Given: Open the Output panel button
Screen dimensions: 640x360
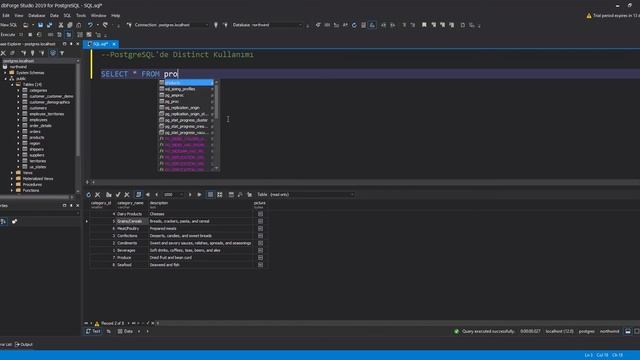Looking at the screenshot, I should click(24, 344).
